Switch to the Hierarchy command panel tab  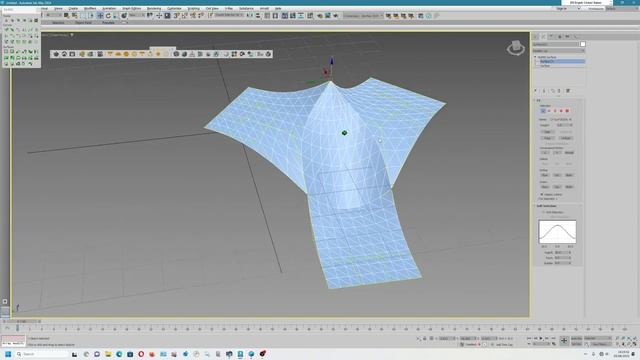tap(551, 36)
